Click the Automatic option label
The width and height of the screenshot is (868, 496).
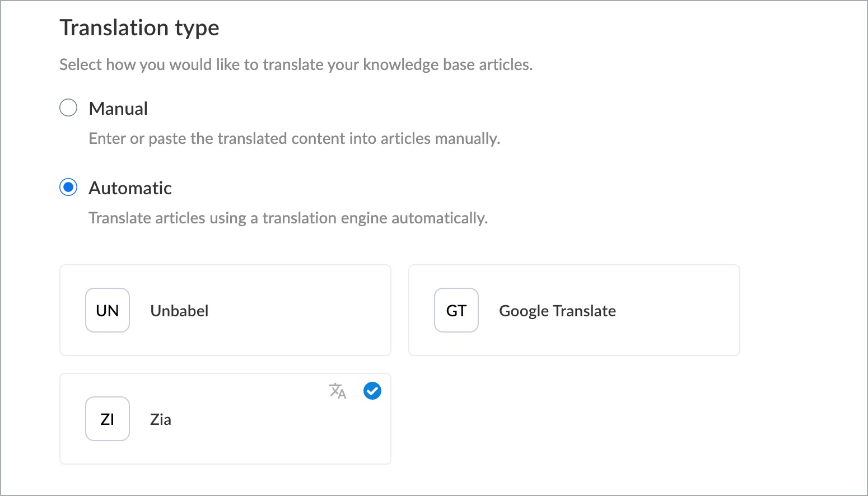pos(130,188)
